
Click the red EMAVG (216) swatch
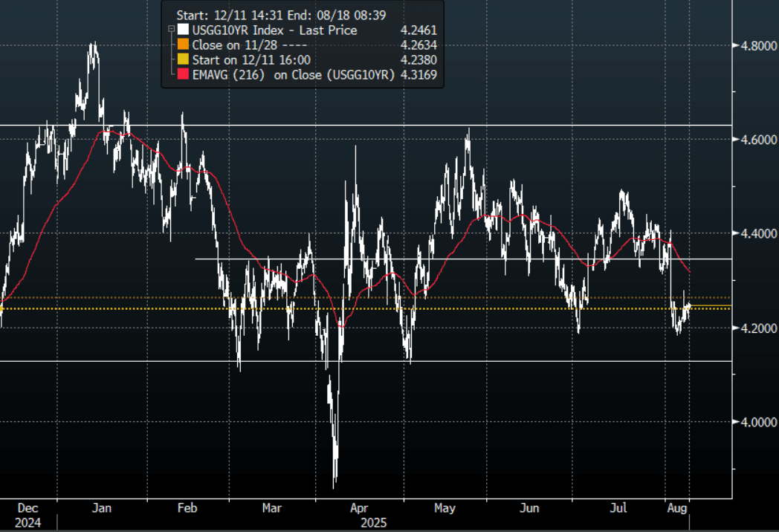click(182, 75)
